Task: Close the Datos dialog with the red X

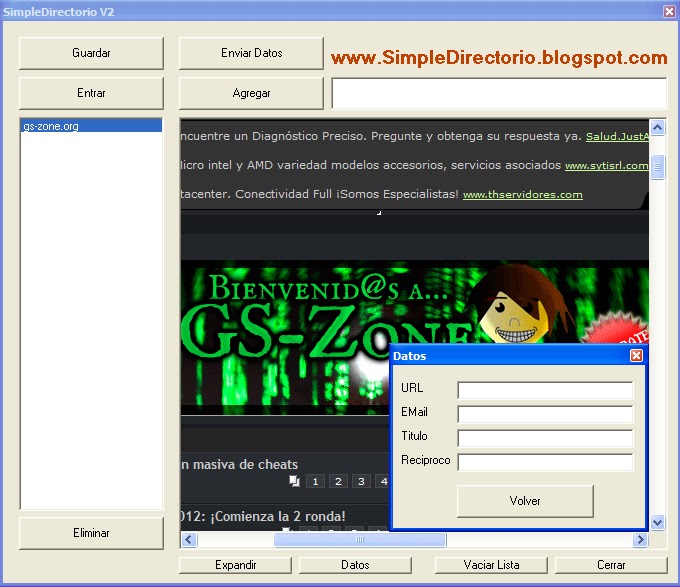Action: click(x=636, y=355)
